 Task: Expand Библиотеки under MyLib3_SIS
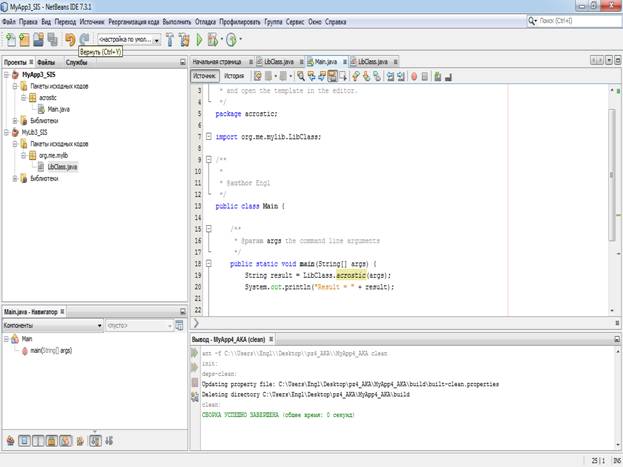15,178
